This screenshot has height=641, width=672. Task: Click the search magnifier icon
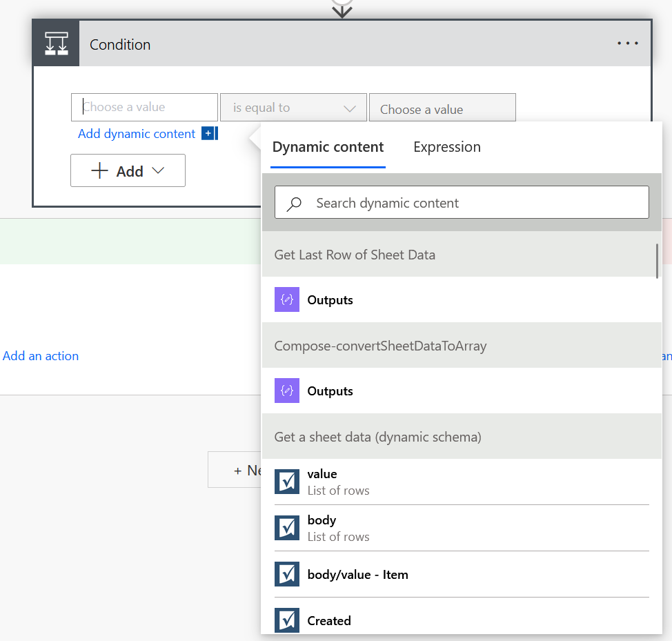point(295,204)
